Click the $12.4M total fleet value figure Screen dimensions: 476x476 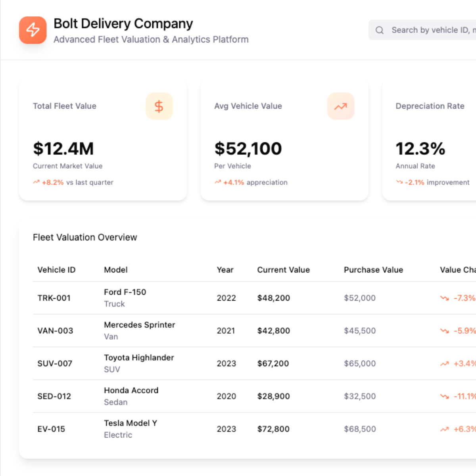point(63,149)
